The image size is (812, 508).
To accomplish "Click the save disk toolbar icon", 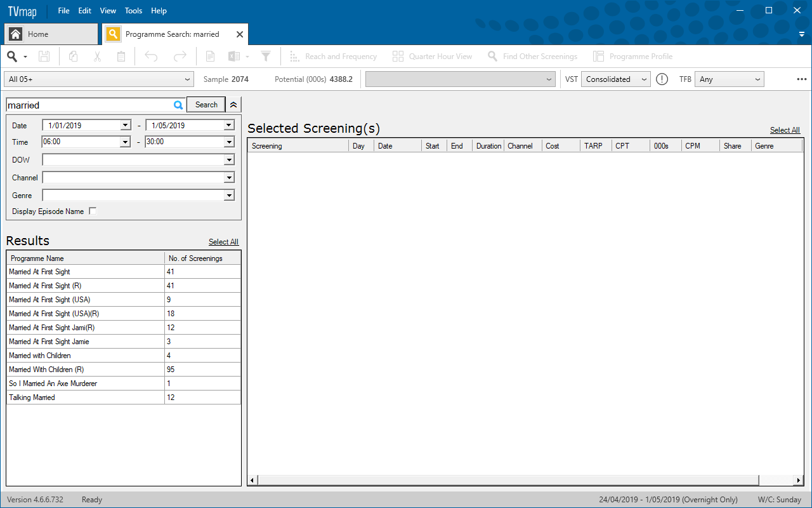I will tap(44, 57).
